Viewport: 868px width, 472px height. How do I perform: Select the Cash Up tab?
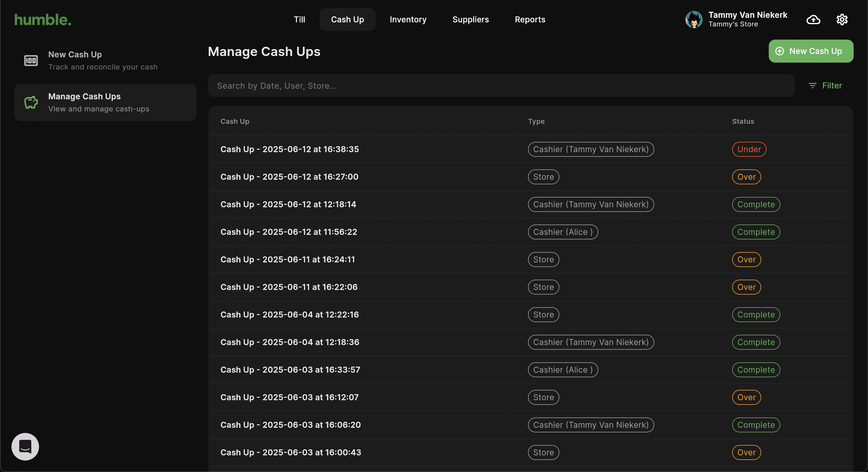click(x=347, y=20)
